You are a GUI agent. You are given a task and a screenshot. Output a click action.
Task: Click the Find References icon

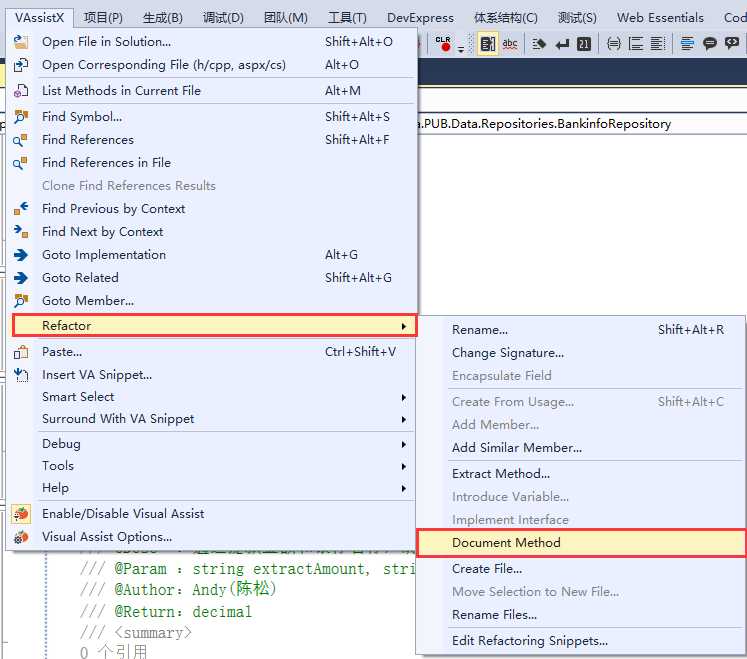(20, 140)
